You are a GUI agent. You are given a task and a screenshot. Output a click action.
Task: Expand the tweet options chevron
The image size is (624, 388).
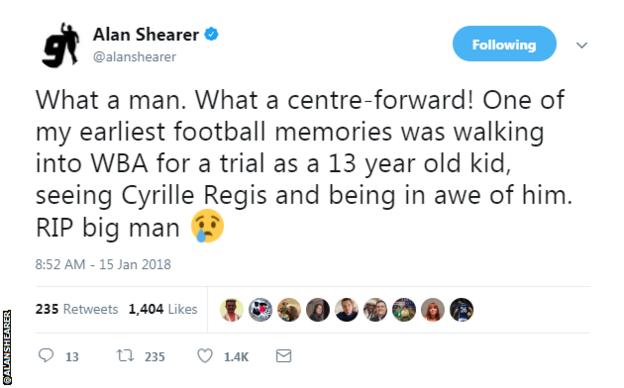pos(582,45)
